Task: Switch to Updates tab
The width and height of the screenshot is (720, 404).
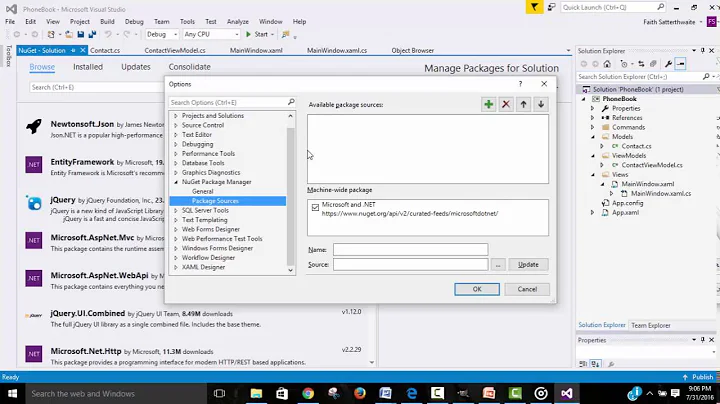Action: [135, 67]
